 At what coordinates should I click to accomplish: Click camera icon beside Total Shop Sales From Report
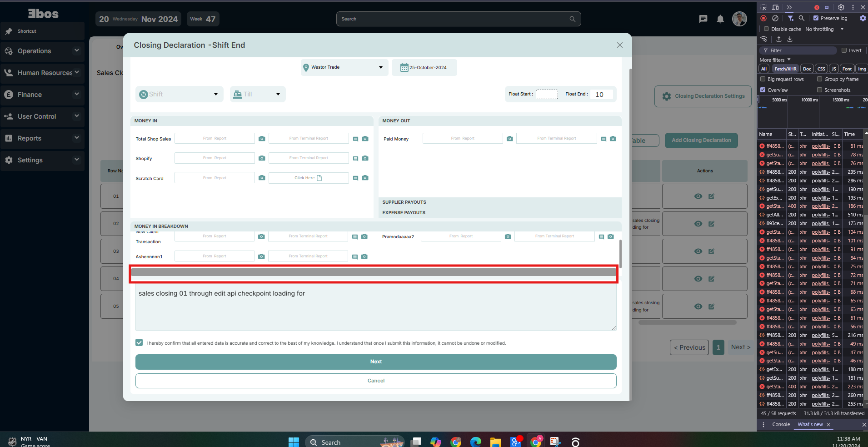pyautogui.click(x=262, y=139)
